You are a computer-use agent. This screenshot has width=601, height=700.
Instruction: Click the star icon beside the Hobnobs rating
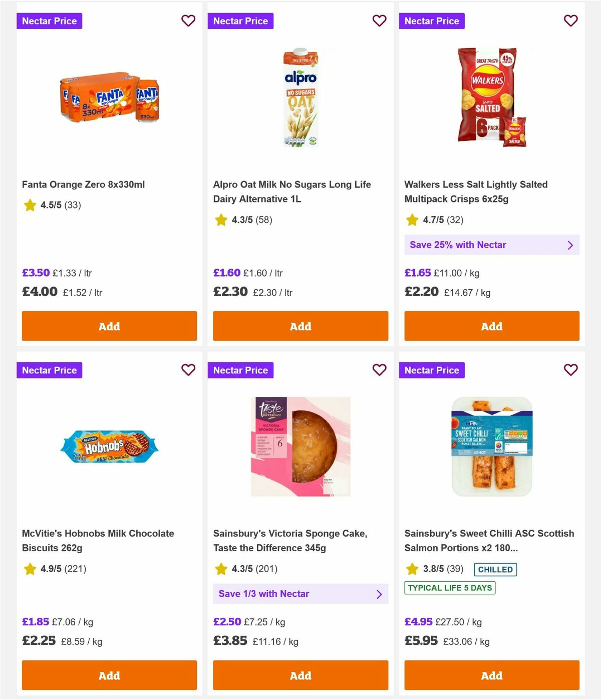[30, 569]
